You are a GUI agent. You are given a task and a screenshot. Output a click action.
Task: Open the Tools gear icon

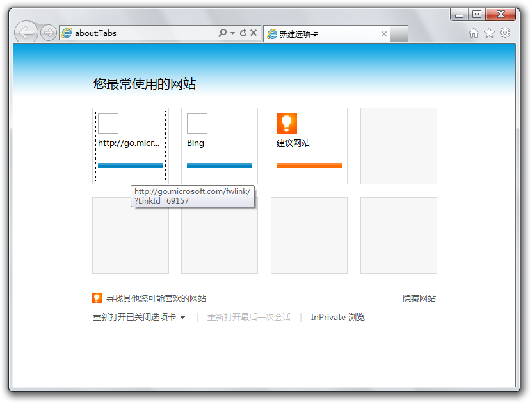(x=505, y=33)
